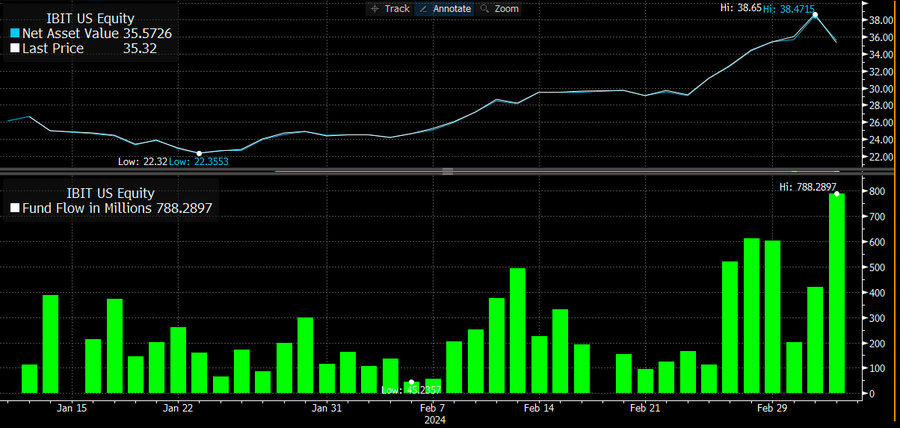The height and width of the screenshot is (428, 900).
Task: Click the Jan 22 date axis label
Action: [179, 408]
